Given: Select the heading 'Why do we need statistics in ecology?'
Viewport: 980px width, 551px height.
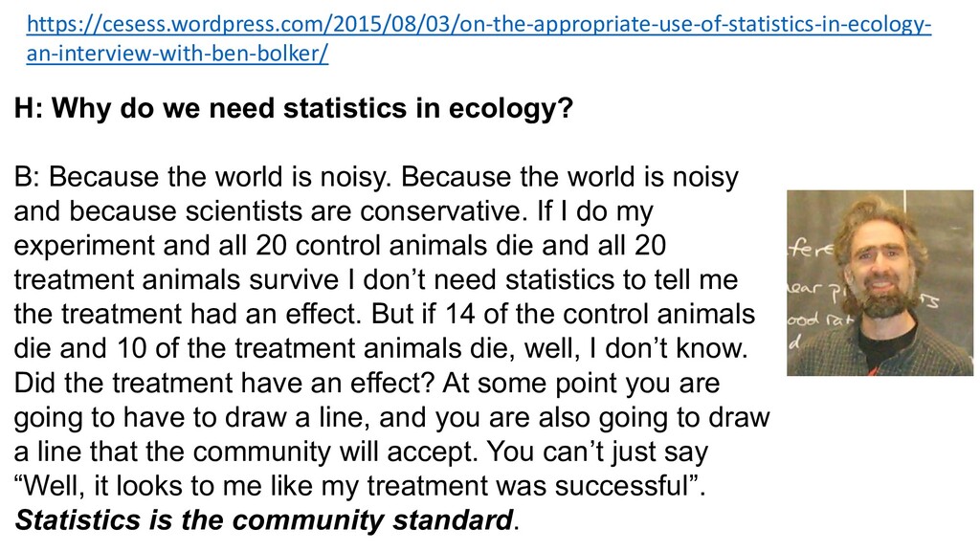Looking at the screenshot, I should [312, 108].
